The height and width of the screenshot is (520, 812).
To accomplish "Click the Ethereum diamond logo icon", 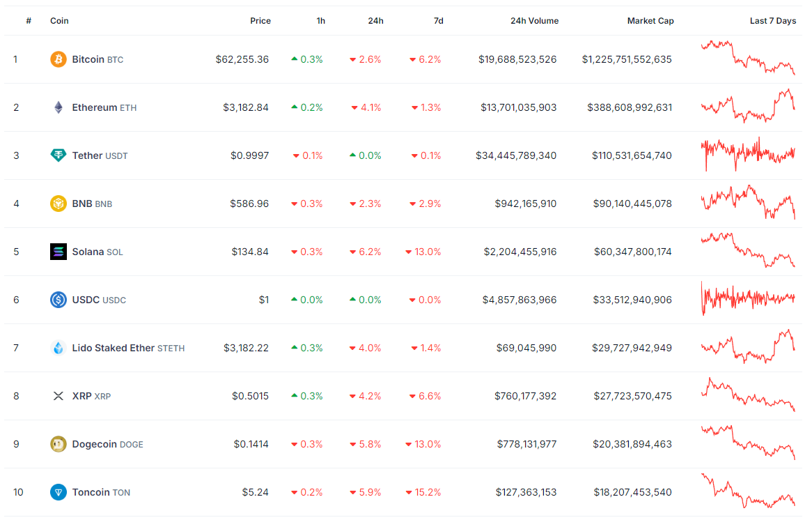I will tap(58, 107).
